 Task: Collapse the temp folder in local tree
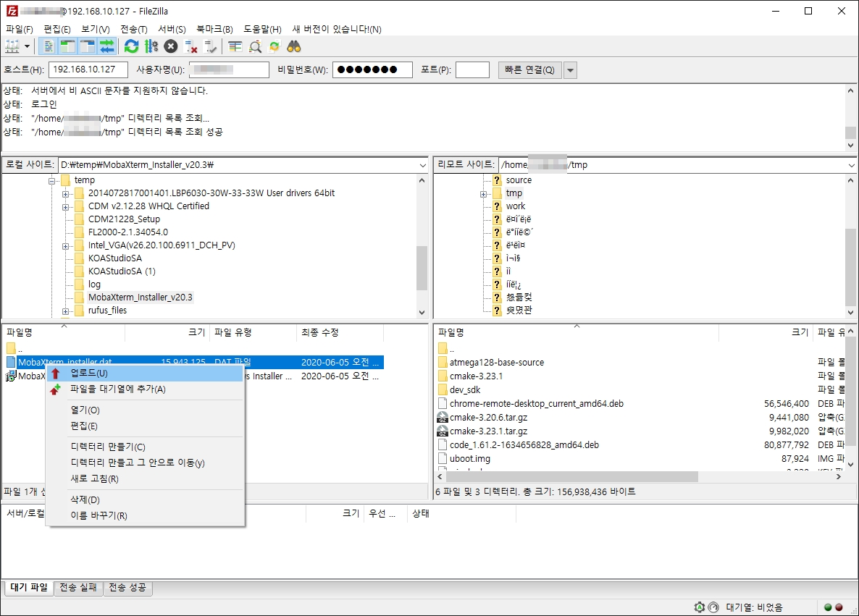tap(51, 181)
